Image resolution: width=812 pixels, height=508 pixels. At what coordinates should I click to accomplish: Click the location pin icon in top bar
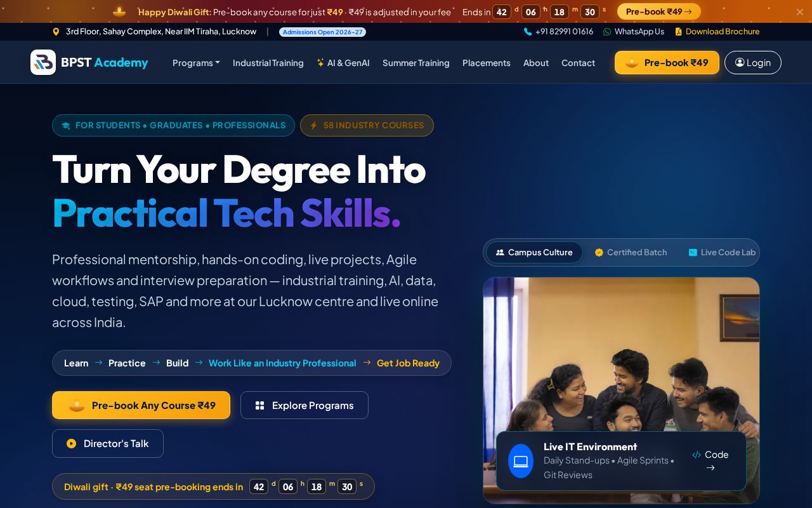click(x=56, y=32)
